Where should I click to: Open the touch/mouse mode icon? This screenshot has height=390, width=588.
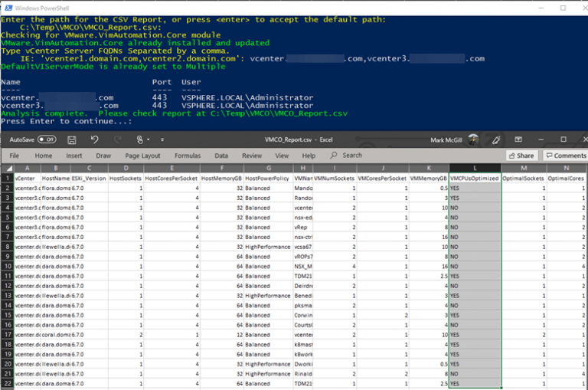tap(139, 139)
